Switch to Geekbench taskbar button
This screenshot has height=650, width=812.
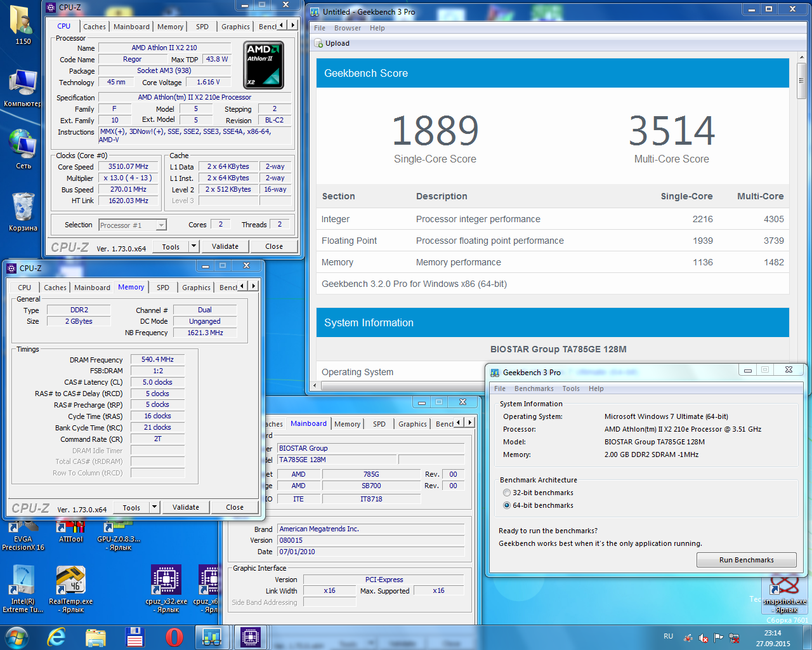pos(212,637)
